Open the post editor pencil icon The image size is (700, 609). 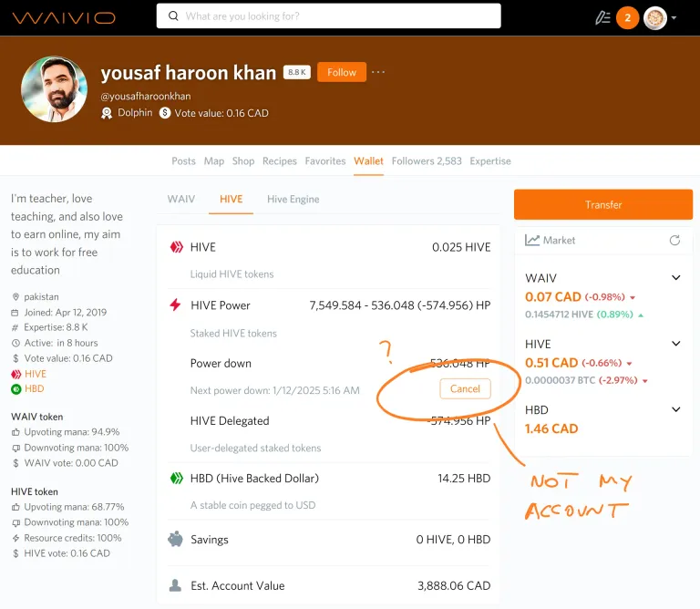[x=602, y=18]
